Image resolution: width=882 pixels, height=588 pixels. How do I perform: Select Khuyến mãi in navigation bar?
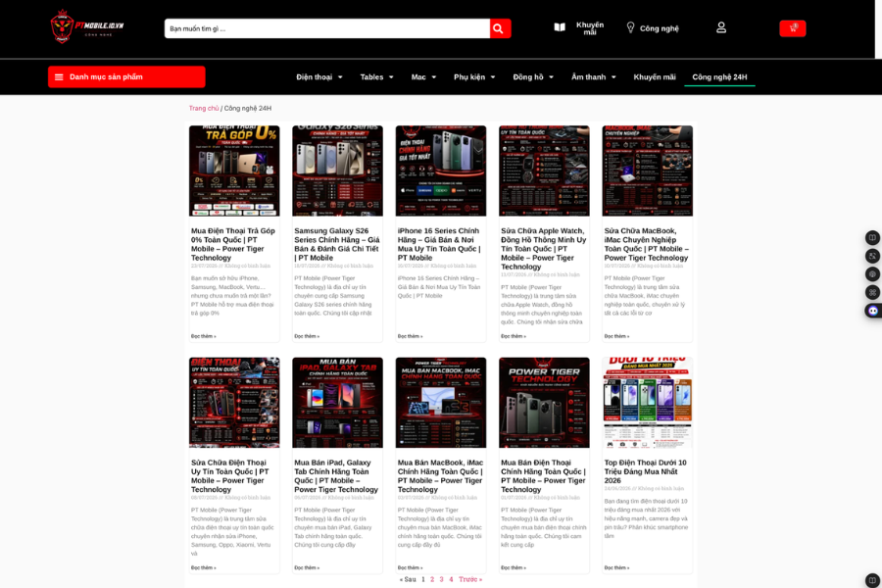(x=655, y=77)
